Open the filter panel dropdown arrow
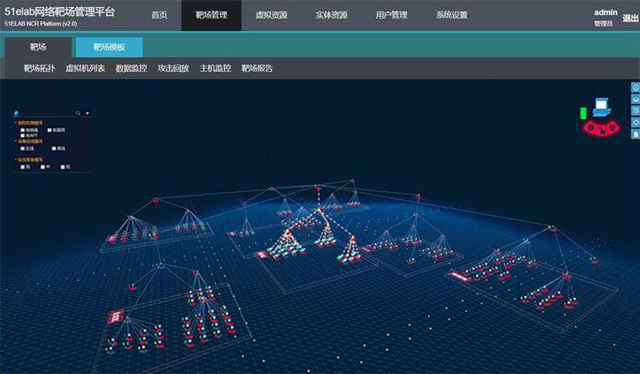 coord(87,113)
